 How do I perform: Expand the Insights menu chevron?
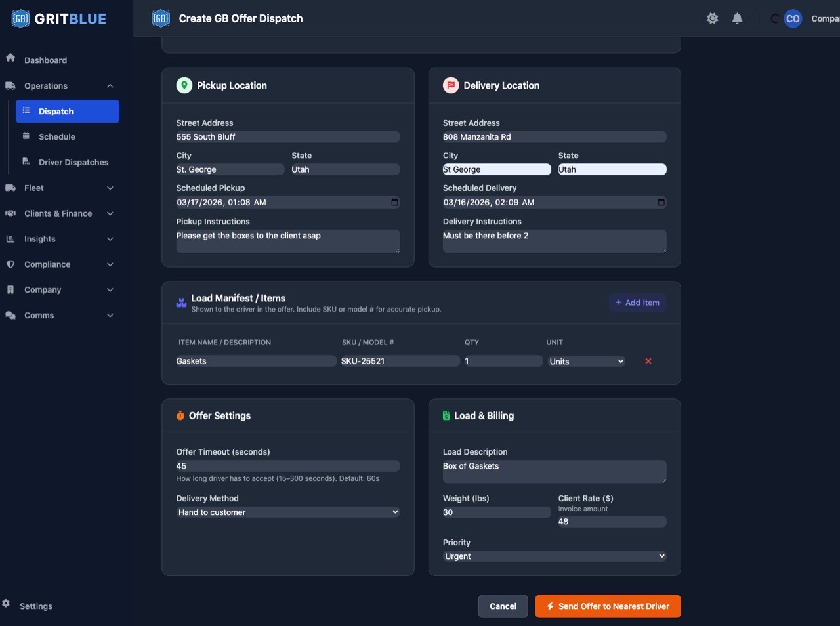(x=110, y=240)
